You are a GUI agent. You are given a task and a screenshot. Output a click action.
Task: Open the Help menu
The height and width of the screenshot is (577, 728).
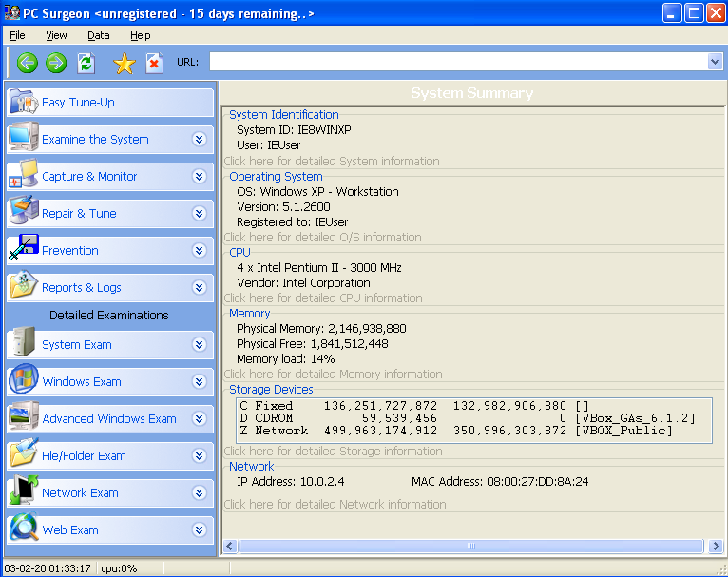[141, 35]
